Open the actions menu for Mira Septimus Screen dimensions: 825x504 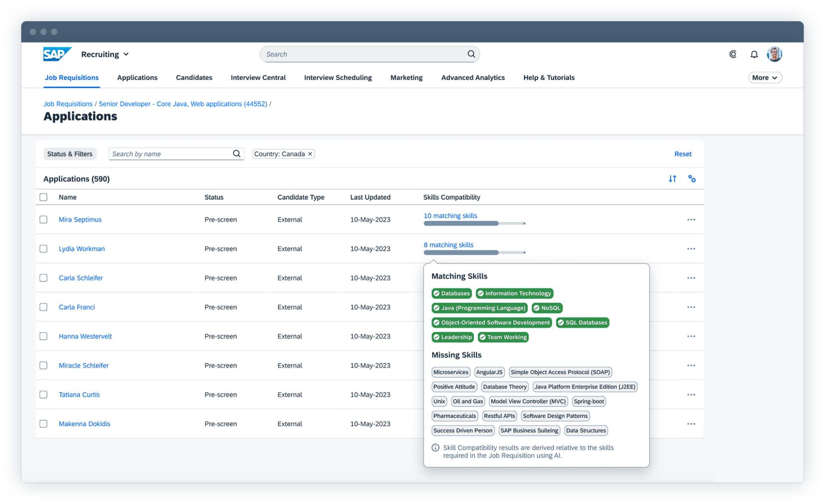(691, 220)
